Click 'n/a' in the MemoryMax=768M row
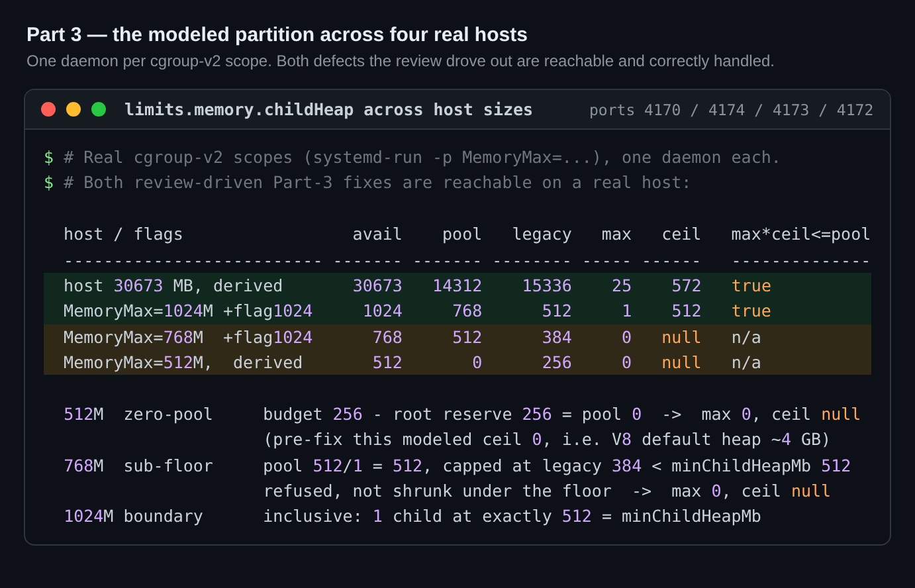This screenshot has width=915, height=588. click(746, 338)
